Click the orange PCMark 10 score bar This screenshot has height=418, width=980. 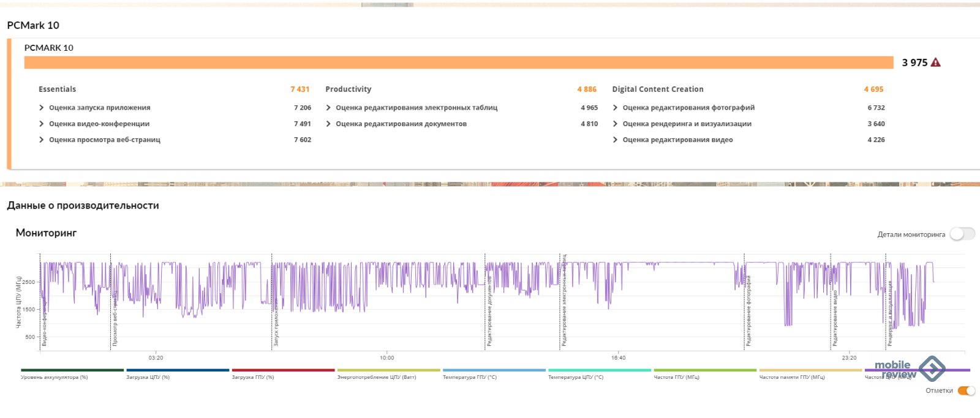pos(459,62)
